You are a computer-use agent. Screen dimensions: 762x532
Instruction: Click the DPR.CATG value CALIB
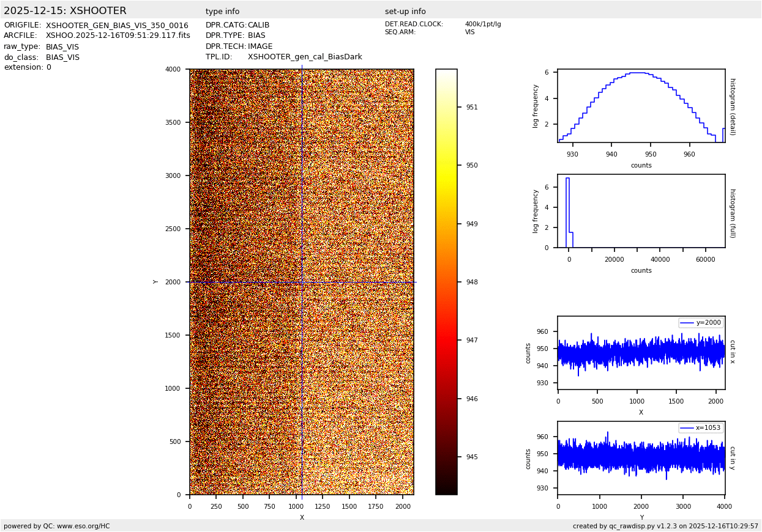click(258, 25)
